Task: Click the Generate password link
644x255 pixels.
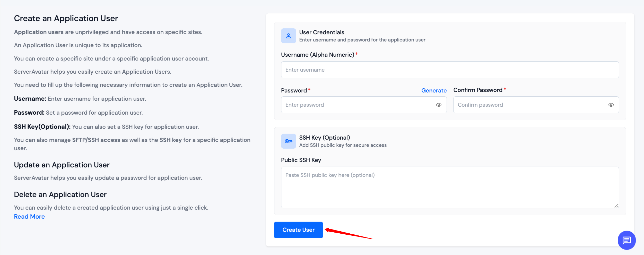Action: click(434, 90)
